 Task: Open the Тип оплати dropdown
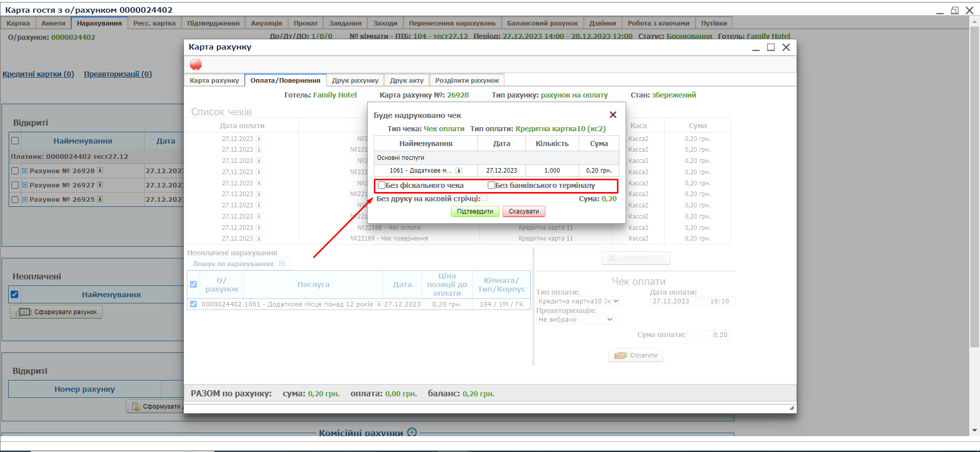579,301
